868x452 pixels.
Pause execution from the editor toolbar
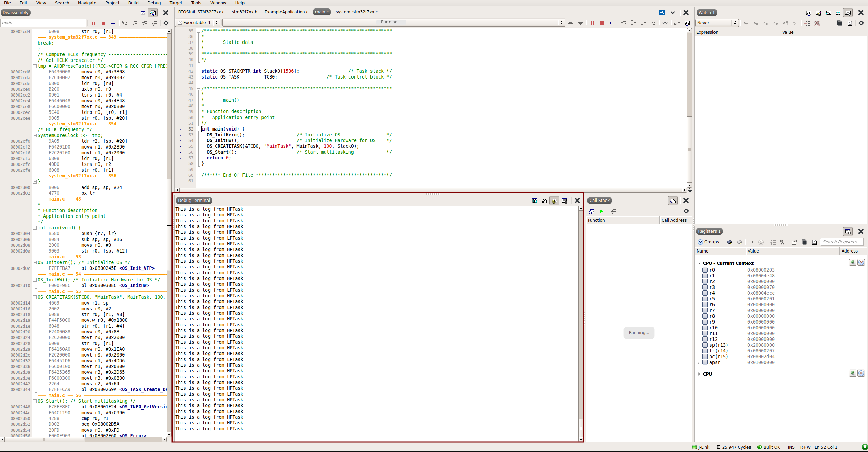point(592,23)
